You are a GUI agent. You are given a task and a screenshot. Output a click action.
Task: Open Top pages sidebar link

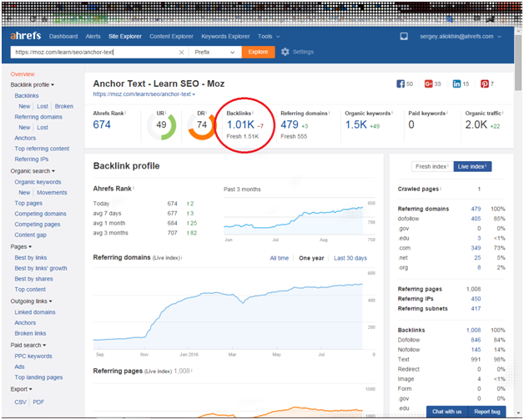click(28, 203)
